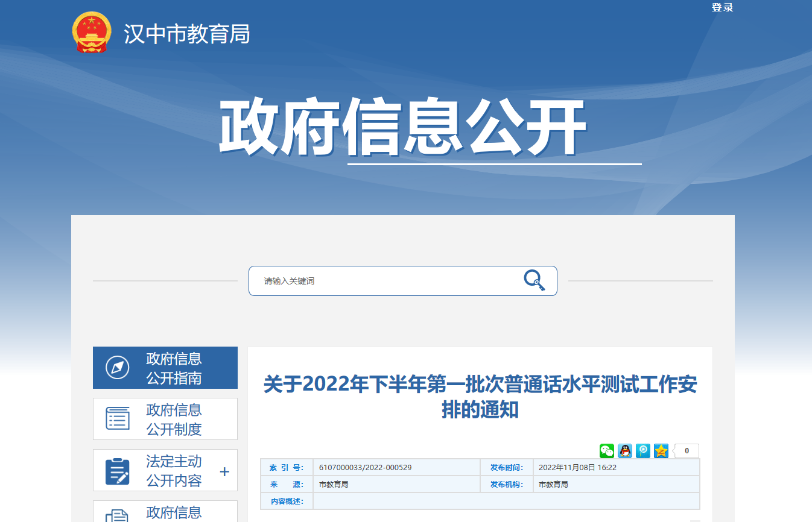Open 政府信息公开指南 menu item
812x522 pixels.
tap(174, 368)
